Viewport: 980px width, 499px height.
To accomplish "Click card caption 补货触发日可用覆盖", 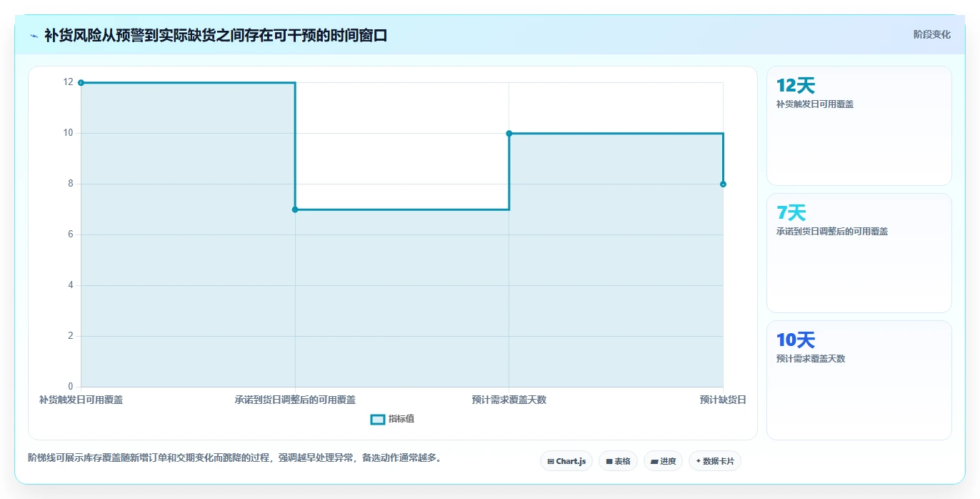I will [x=815, y=104].
